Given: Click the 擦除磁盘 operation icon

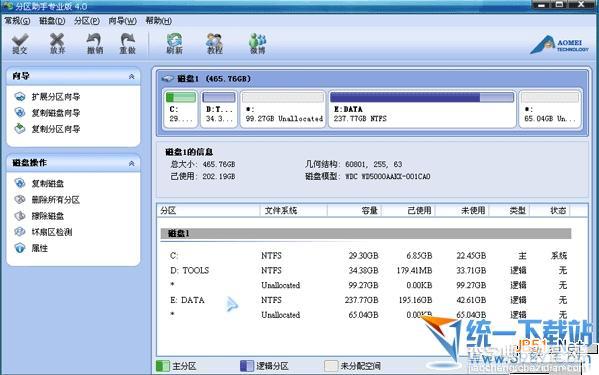Looking at the screenshot, I should click(x=20, y=216).
